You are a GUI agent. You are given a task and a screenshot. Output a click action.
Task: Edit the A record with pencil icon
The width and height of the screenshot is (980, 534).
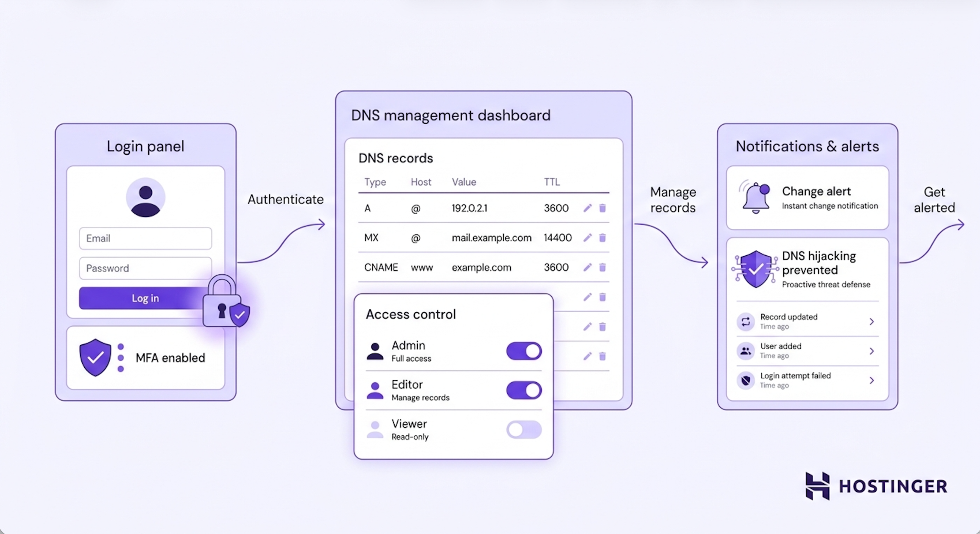point(588,208)
